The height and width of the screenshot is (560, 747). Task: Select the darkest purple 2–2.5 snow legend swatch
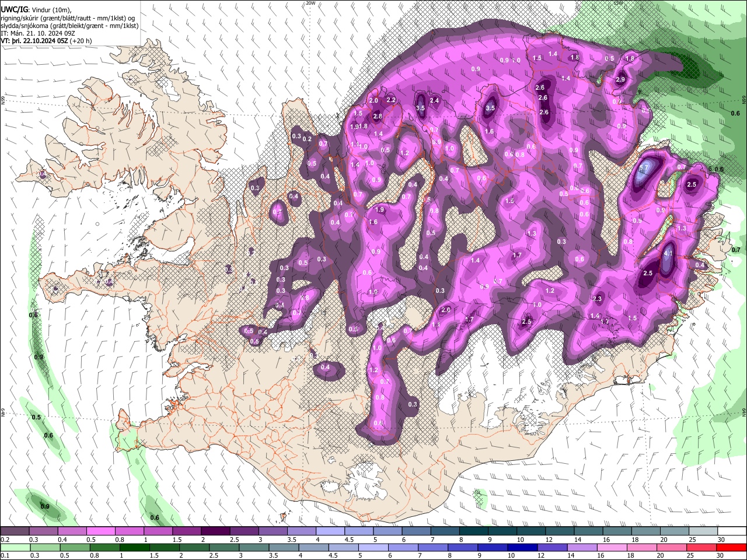pos(215,531)
